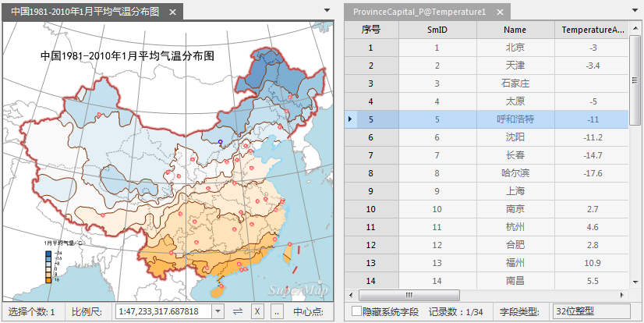Click into the scale input field
This screenshot has width=644, height=323.
pos(162,311)
